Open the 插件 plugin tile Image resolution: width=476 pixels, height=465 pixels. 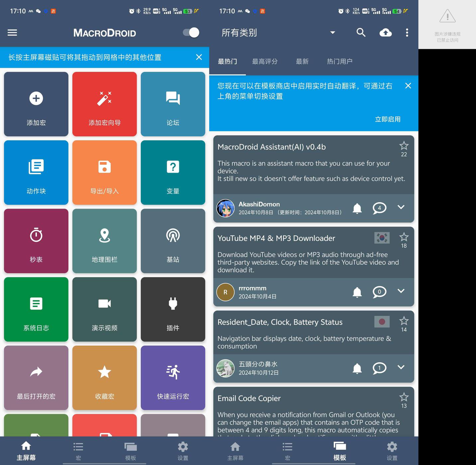coord(173,309)
